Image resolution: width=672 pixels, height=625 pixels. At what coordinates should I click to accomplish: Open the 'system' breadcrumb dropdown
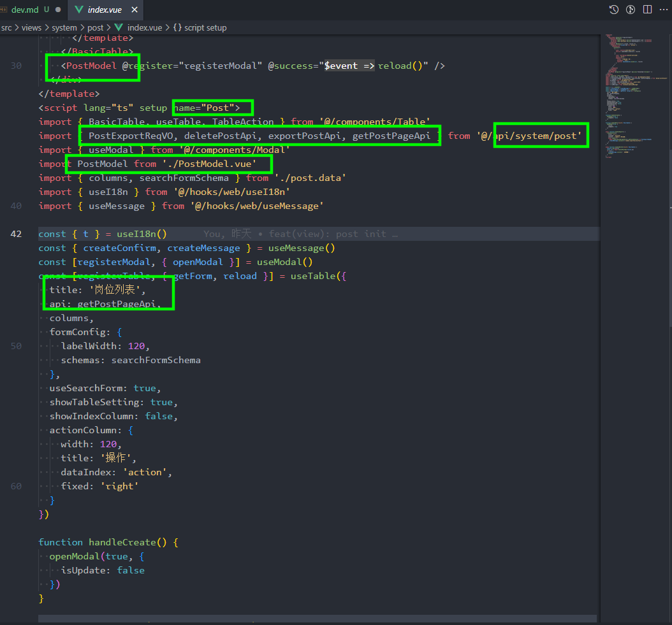(x=64, y=27)
